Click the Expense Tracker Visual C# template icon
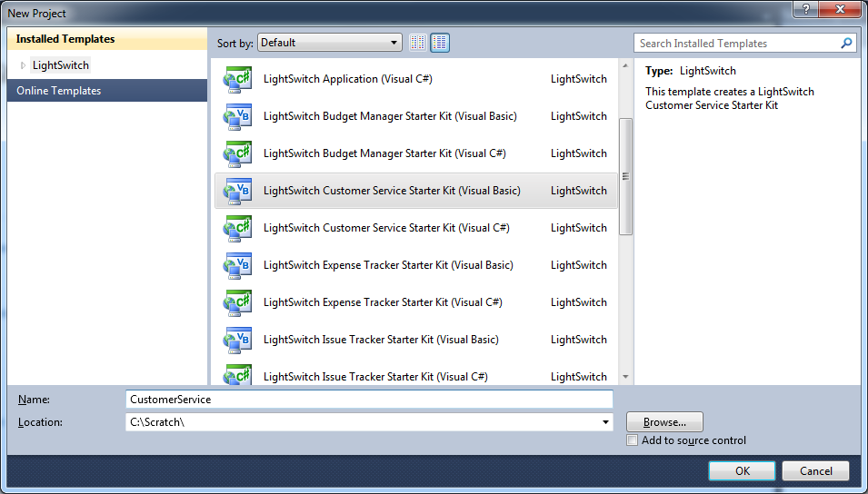 click(x=237, y=302)
